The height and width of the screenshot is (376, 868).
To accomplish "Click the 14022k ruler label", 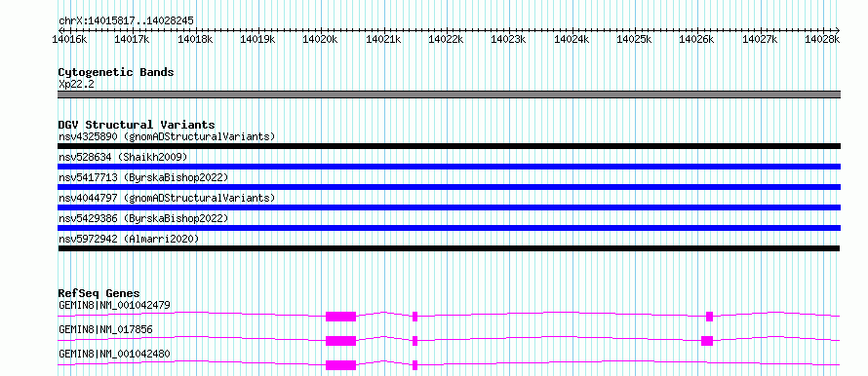I will coord(446,39).
